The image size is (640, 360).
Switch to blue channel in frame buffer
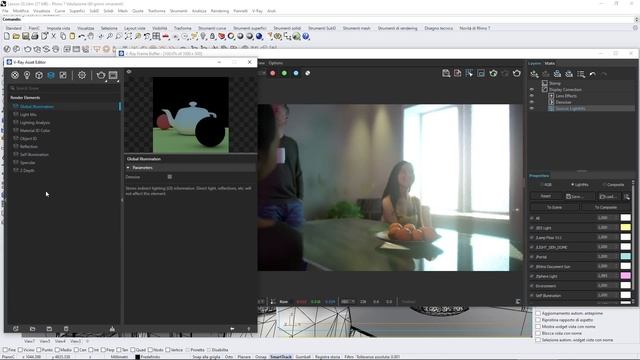296,73
